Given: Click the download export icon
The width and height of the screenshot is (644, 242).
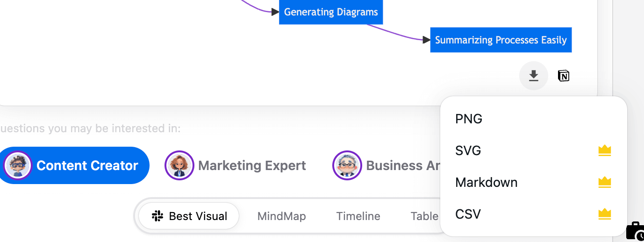Looking at the screenshot, I should (x=533, y=76).
